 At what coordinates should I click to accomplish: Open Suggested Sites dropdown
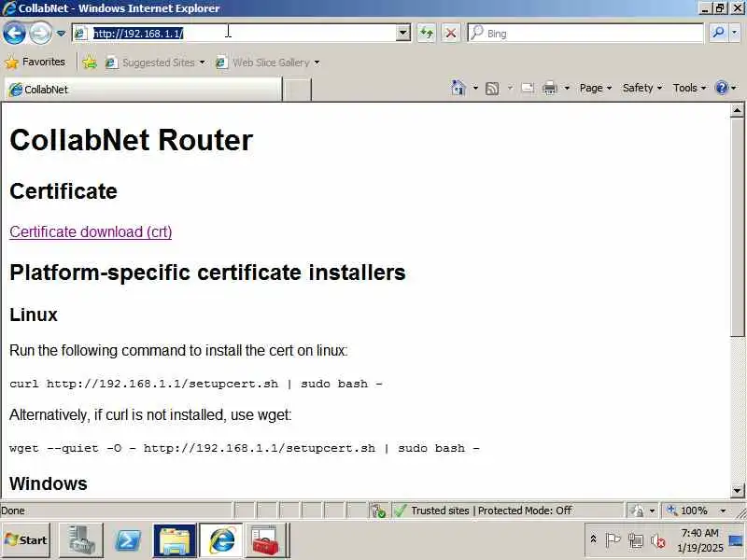tap(155, 63)
